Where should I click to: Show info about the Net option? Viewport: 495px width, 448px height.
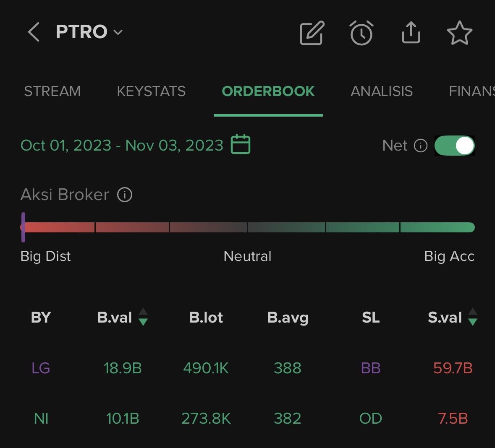point(421,146)
